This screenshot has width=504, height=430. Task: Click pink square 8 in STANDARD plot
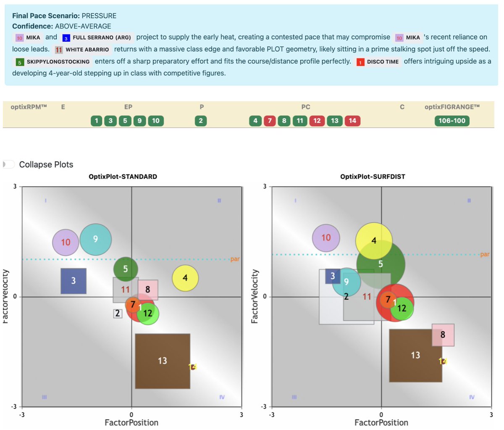148,290
